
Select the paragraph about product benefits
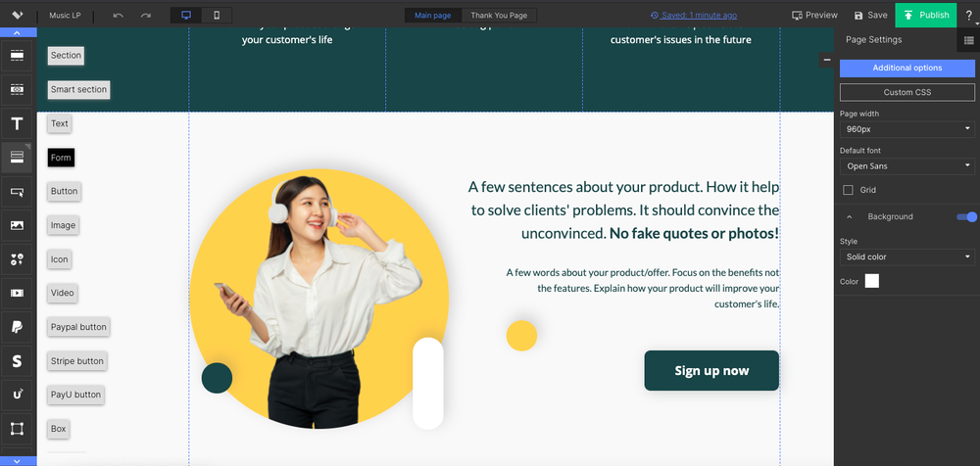pyautogui.click(x=643, y=289)
